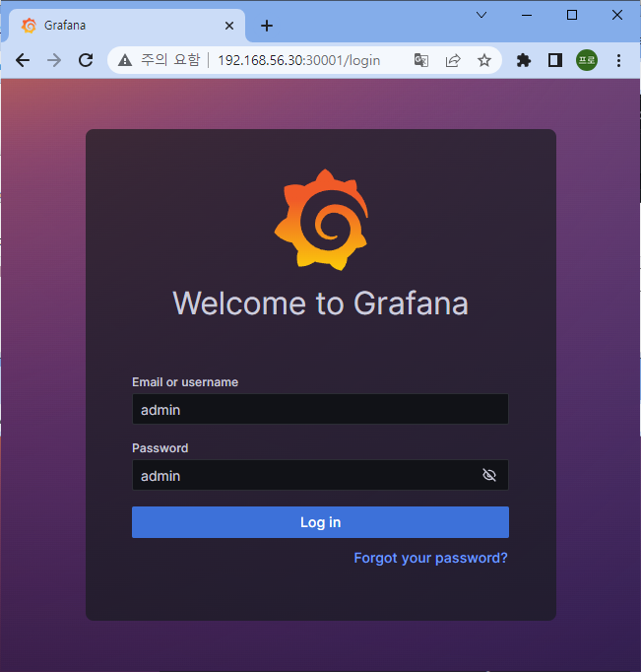Open the Google Translate icon in address bar

(421, 60)
